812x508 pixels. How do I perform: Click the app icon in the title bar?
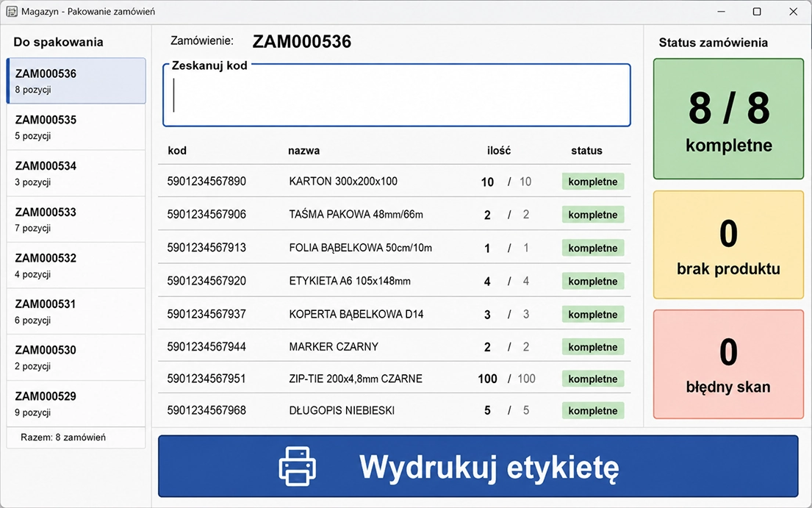[12, 11]
